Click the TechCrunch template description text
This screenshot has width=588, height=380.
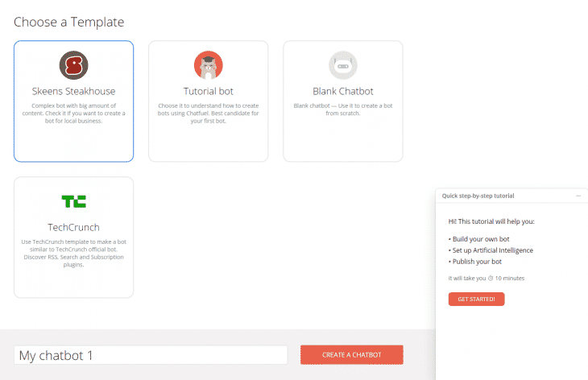(73, 253)
